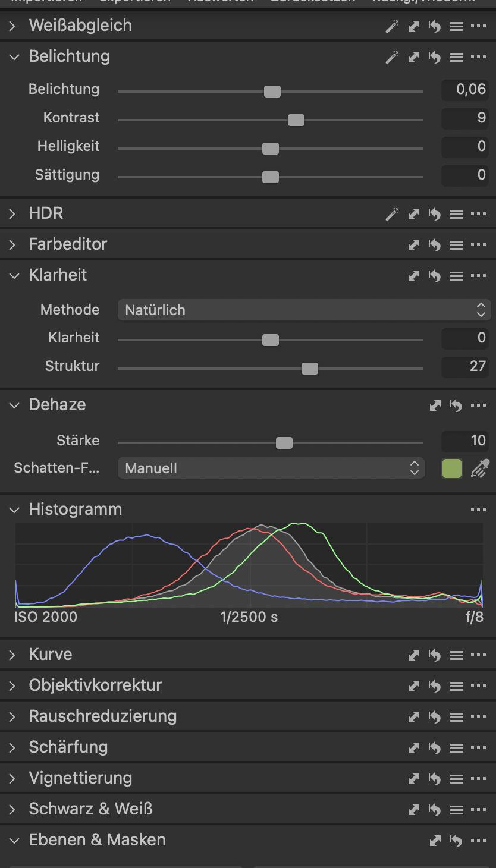Screen dimensions: 496x868
Task: Collapse the Belichtung panel
Action: pos(14,57)
